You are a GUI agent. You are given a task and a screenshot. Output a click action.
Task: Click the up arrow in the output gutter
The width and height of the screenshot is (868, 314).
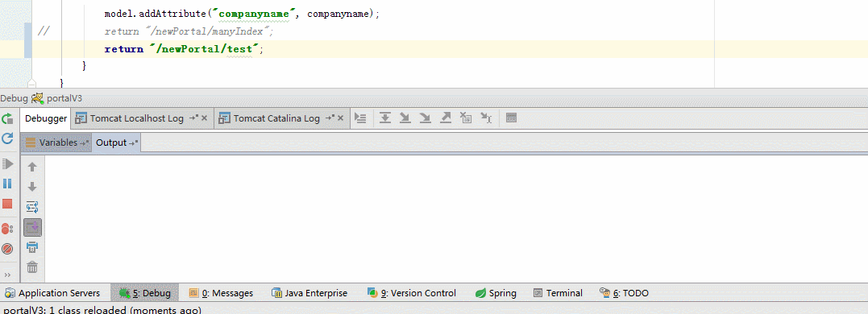tap(32, 167)
